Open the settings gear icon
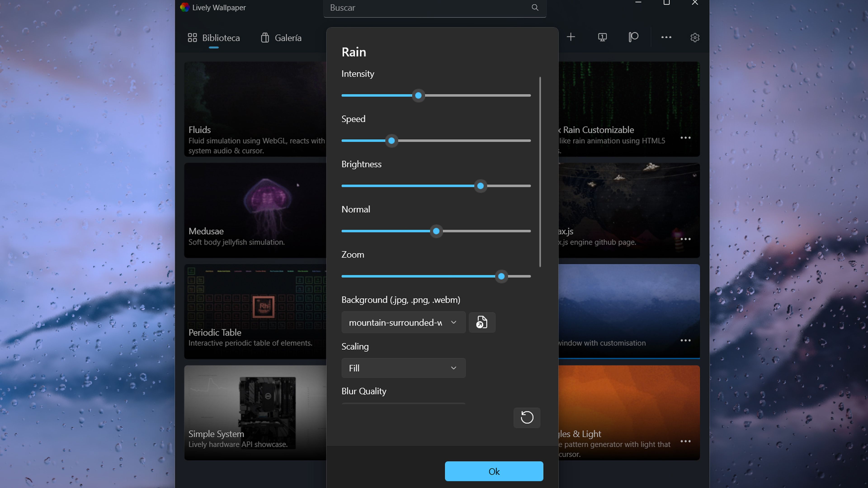The image size is (868, 488). click(694, 37)
